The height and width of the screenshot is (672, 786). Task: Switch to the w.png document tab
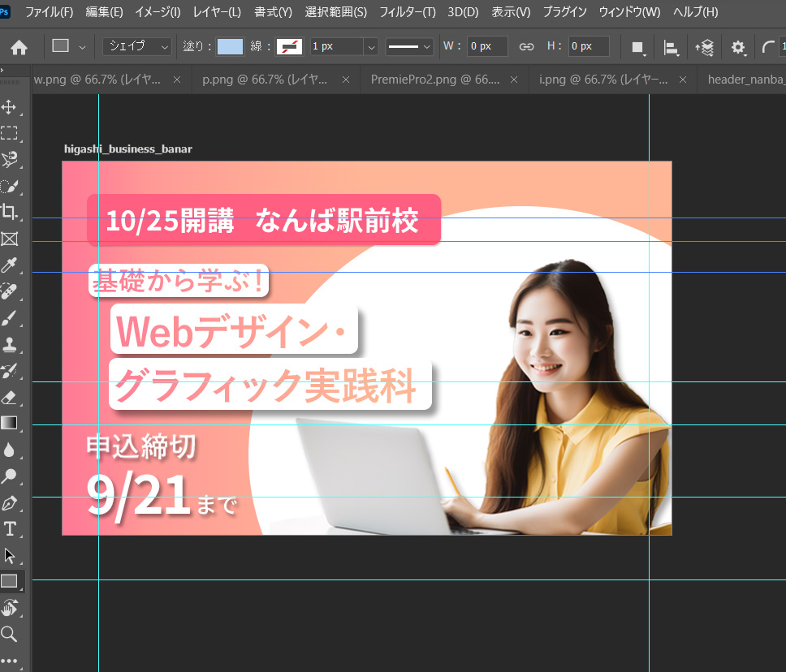coord(97,80)
